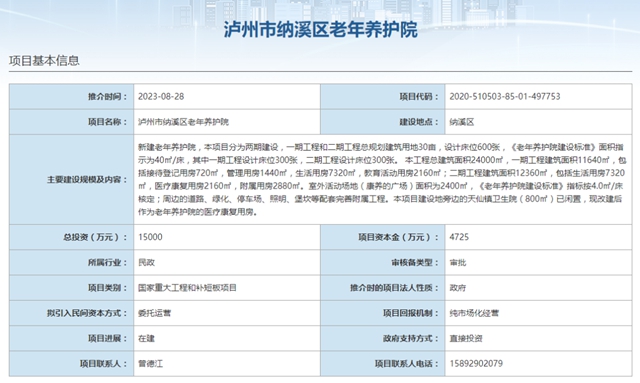Click the 委托运营 capital method value
This screenshot has width=640, height=383.
(155, 313)
